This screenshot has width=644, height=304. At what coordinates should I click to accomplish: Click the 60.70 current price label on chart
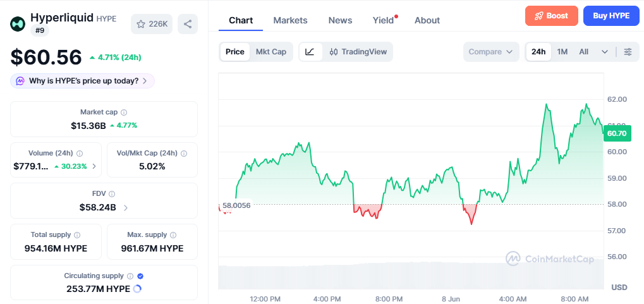[x=616, y=133]
